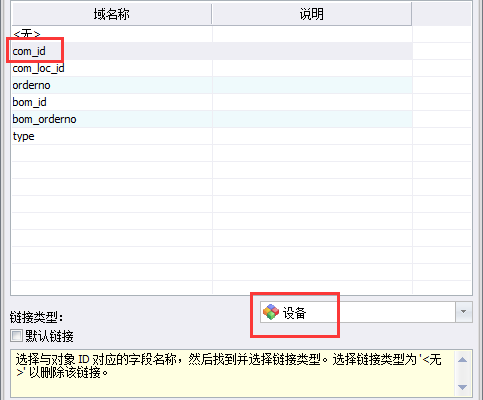Choose the orderno field row
This screenshot has width=483, height=400.
pyautogui.click(x=212, y=85)
